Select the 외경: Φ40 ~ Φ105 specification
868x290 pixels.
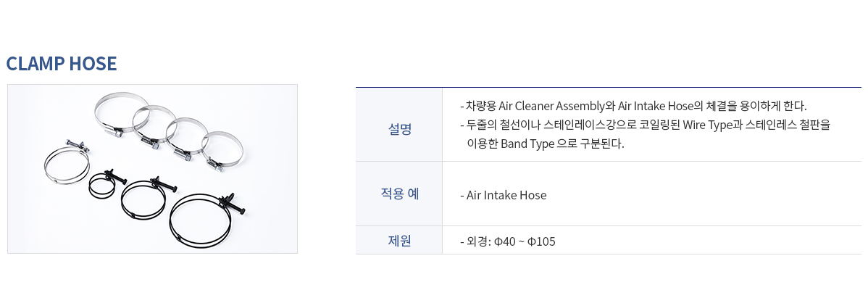coord(508,242)
